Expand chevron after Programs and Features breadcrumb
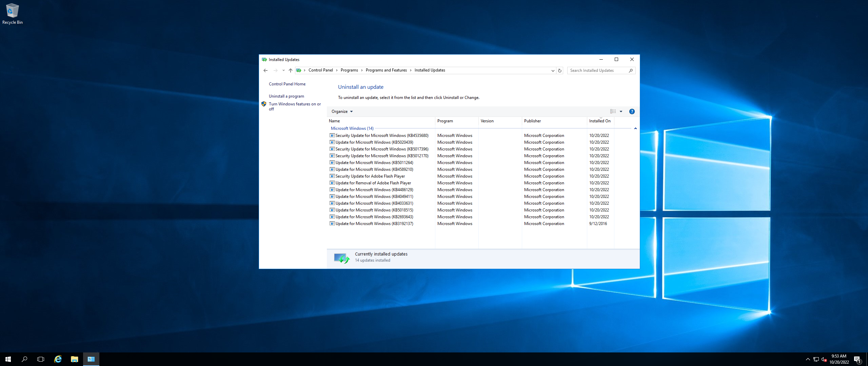The image size is (868, 366). (411, 70)
